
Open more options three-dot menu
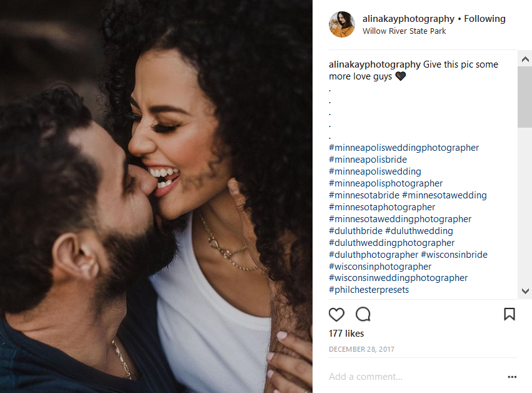(512, 377)
